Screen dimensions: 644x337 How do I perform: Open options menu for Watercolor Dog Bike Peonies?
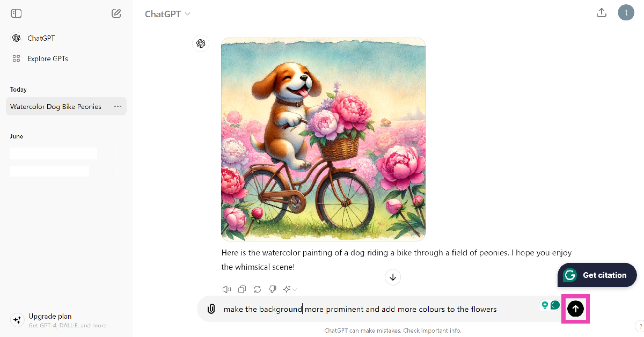coord(118,106)
